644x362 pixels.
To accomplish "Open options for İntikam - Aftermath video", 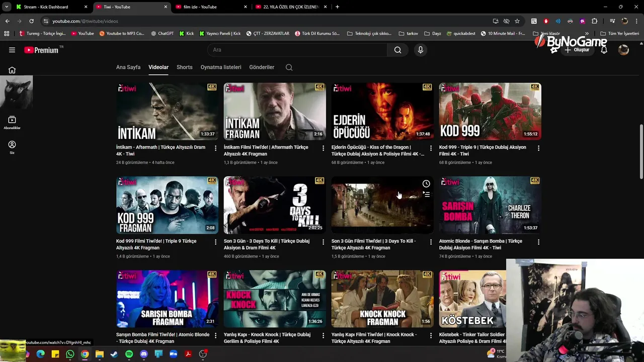I will pos(215,148).
